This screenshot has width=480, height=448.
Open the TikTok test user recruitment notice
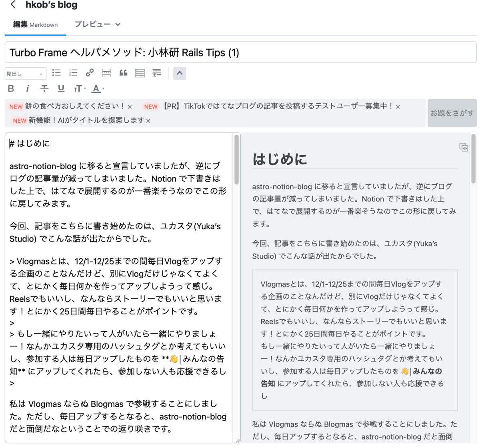tap(278, 106)
